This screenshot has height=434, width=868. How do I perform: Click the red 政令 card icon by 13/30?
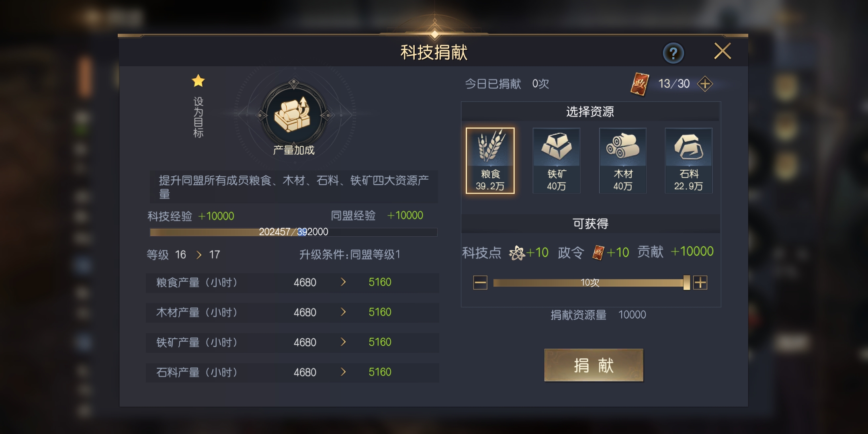(640, 84)
